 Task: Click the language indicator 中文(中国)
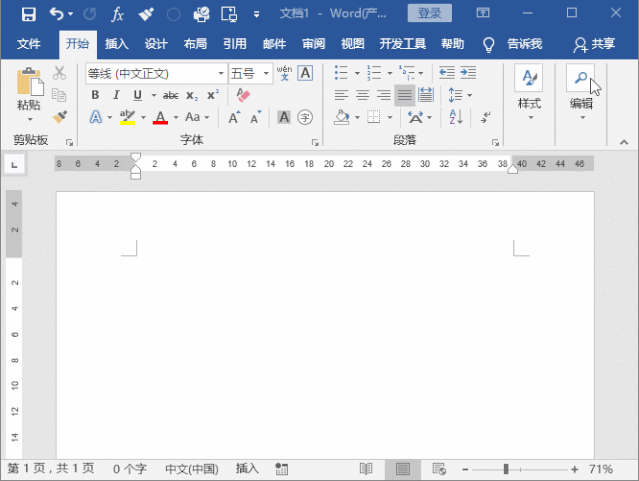[x=192, y=469]
